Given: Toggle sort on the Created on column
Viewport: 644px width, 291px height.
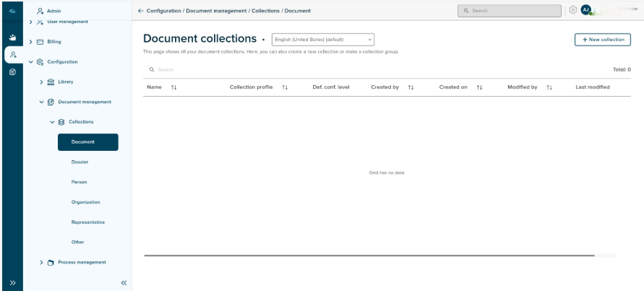Looking at the screenshot, I should pyautogui.click(x=479, y=87).
